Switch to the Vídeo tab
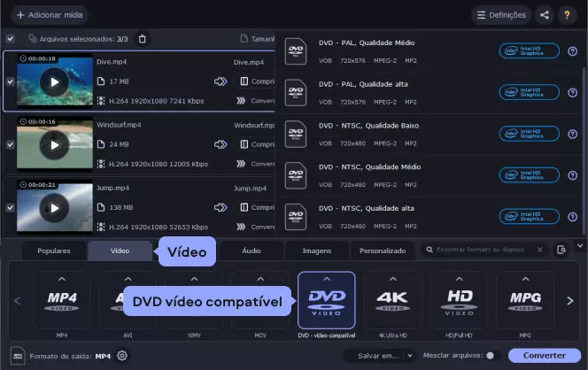588x370 pixels. coord(120,251)
